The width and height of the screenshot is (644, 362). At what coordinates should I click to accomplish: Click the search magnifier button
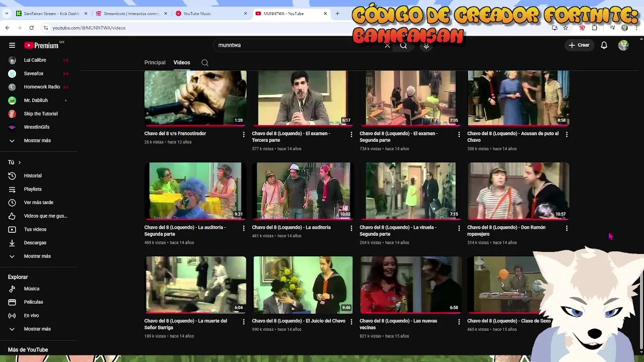pyautogui.click(x=404, y=45)
